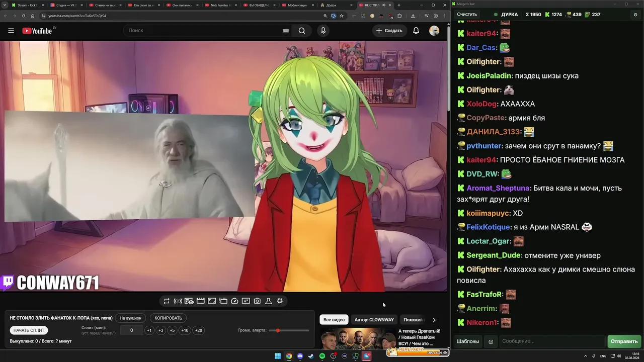Click the flask experiment icon
644x362 pixels.
pyautogui.click(x=269, y=301)
